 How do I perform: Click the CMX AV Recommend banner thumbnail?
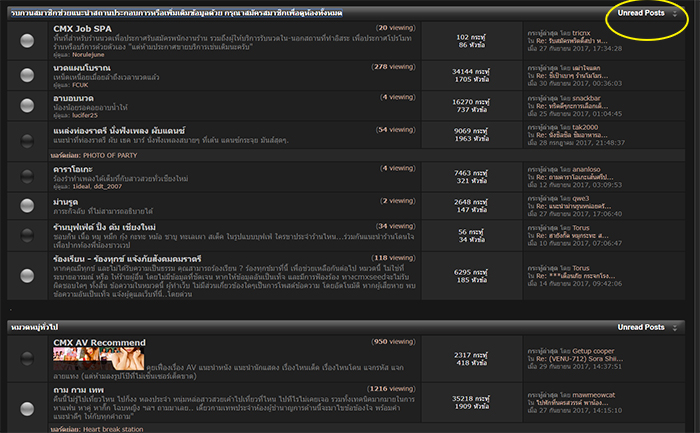99,359
